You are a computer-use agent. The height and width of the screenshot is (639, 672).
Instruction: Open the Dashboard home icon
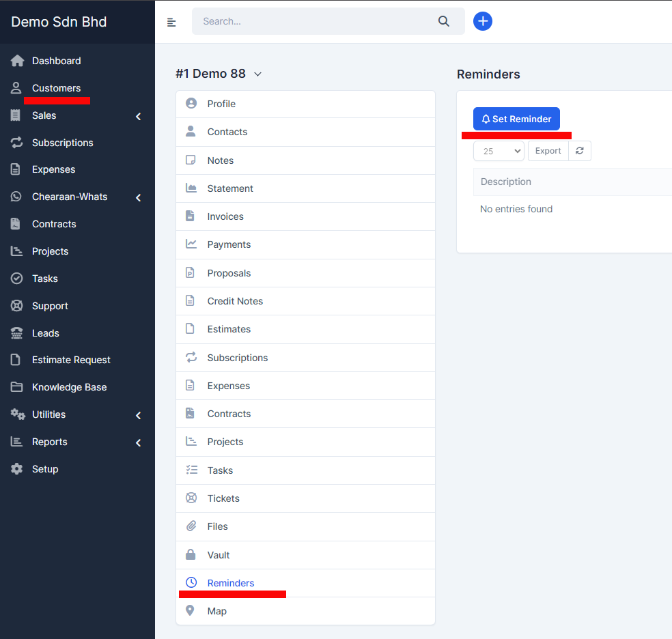pyautogui.click(x=17, y=61)
